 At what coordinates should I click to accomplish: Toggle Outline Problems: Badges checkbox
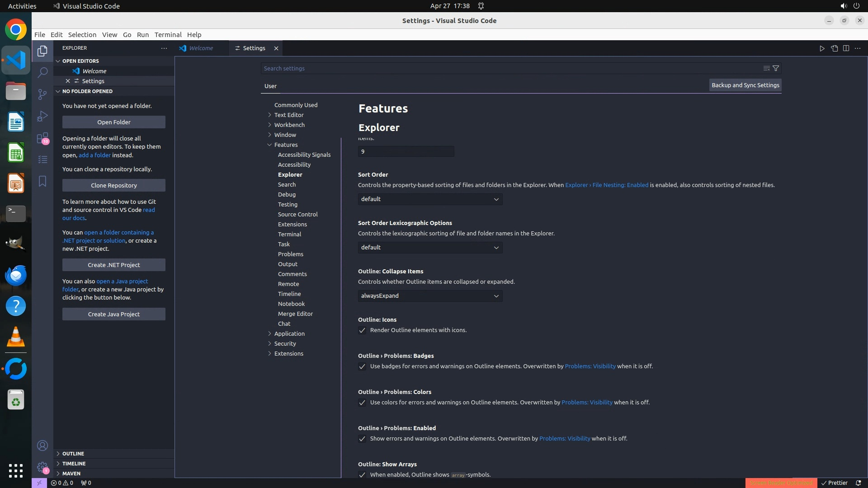point(362,366)
